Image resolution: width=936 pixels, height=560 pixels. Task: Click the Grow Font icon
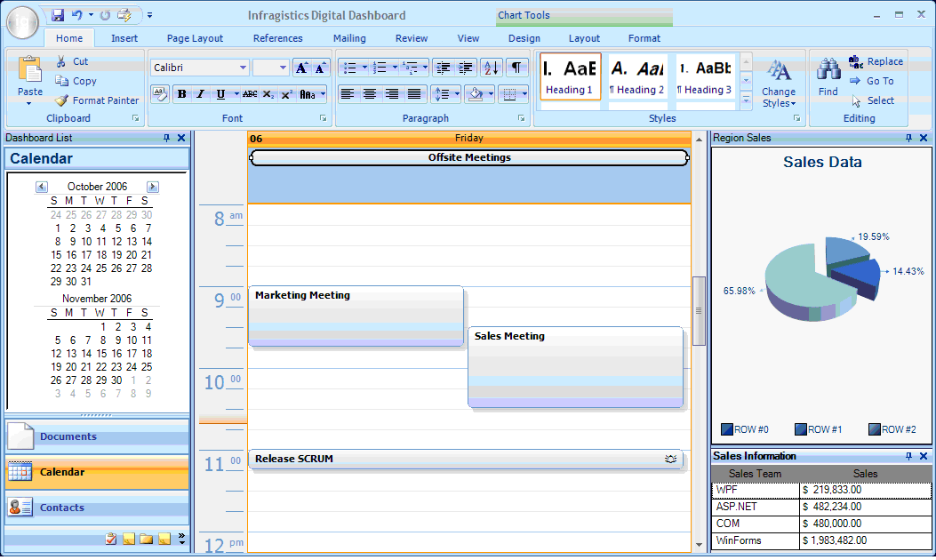coord(301,68)
